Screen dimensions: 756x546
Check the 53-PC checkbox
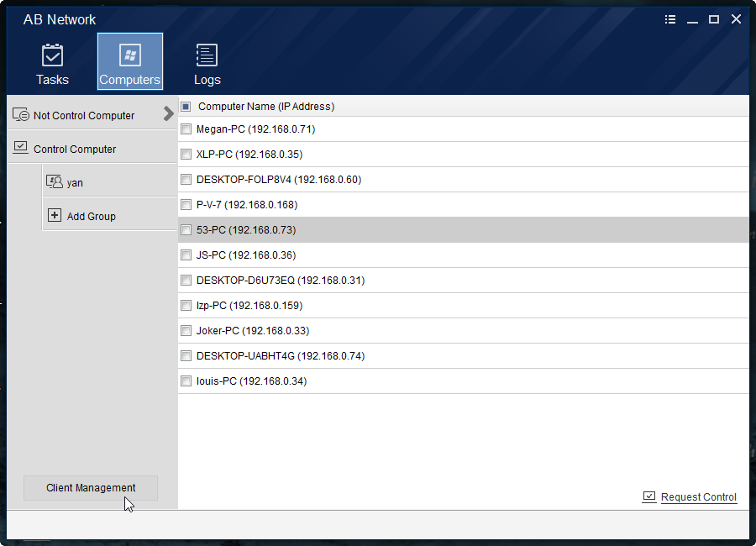coord(186,230)
